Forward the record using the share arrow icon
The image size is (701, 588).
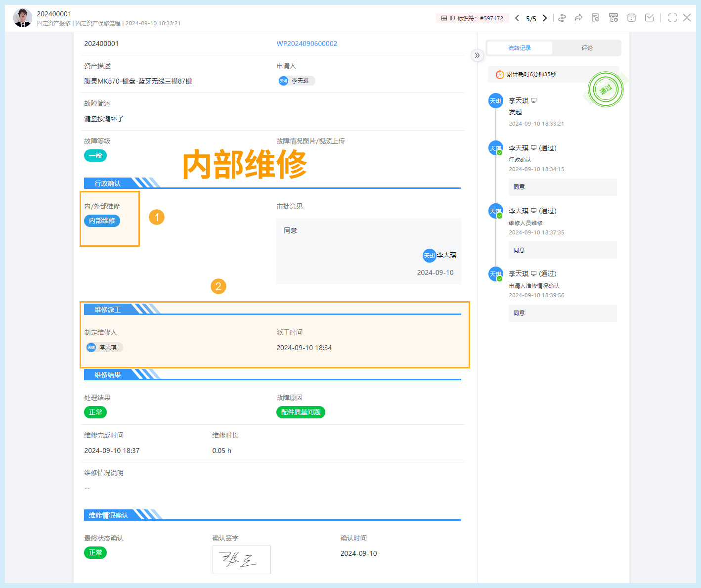(578, 17)
